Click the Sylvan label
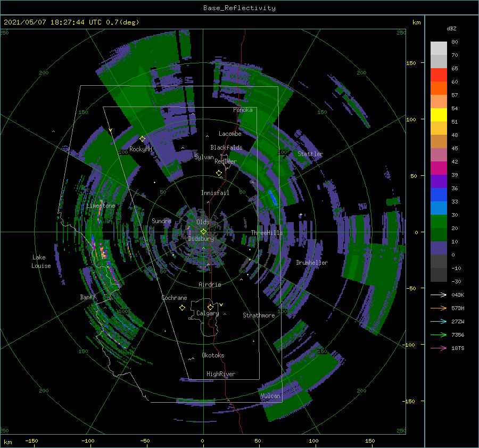Image resolution: width=479 pixels, height=448 pixels. 204,157
